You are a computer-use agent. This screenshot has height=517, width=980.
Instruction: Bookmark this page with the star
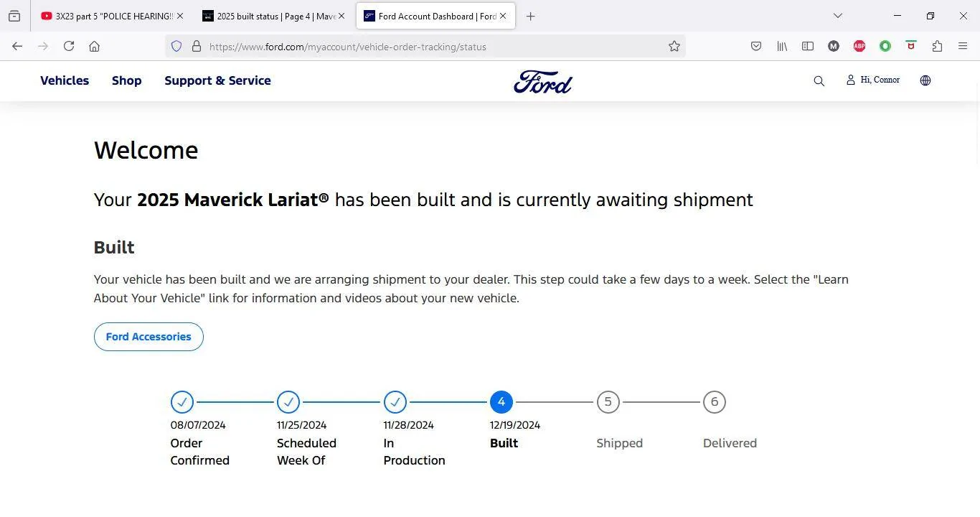pos(674,46)
